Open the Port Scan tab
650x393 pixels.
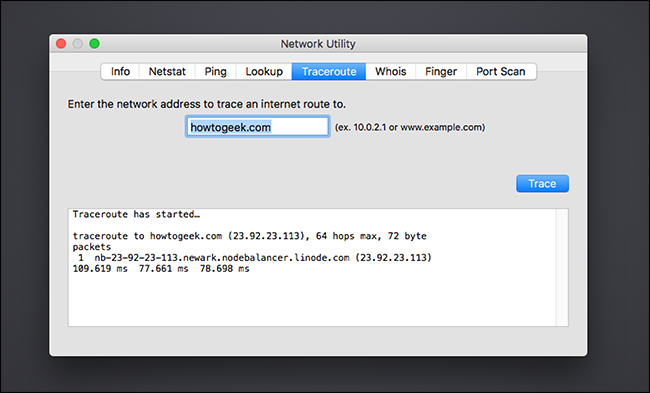click(501, 71)
